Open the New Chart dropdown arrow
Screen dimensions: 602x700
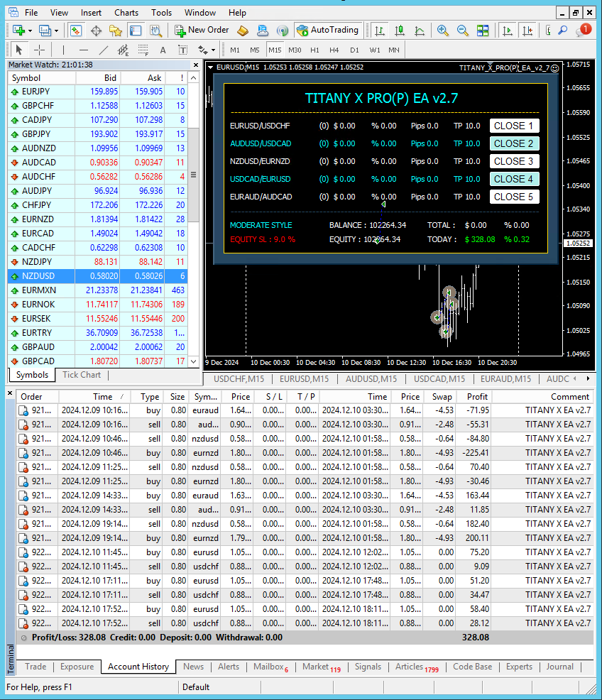click(x=31, y=31)
